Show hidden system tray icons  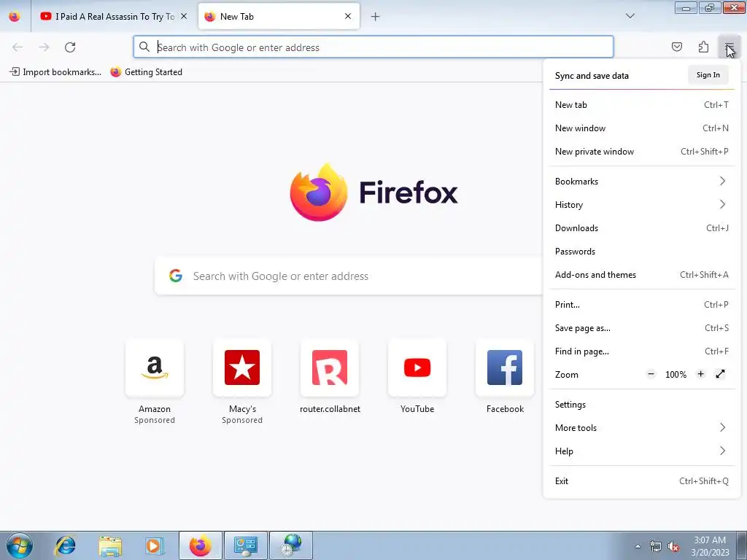(x=638, y=546)
